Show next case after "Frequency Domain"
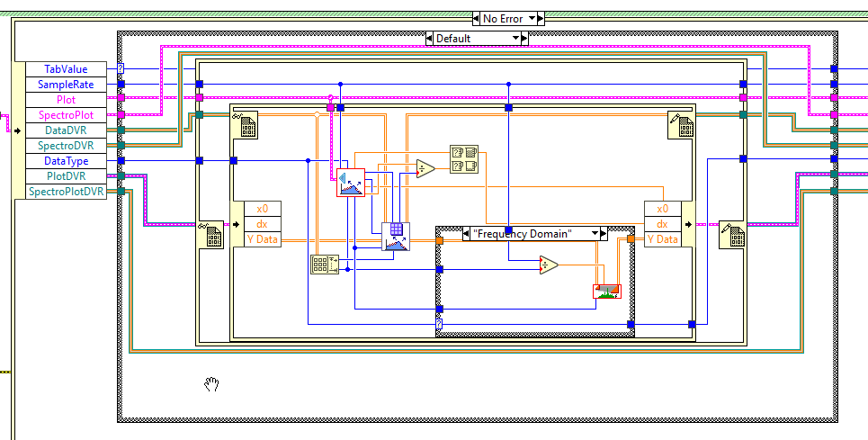Image resolution: width=868 pixels, height=440 pixels. pyautogui.click(x=604, y=234)
